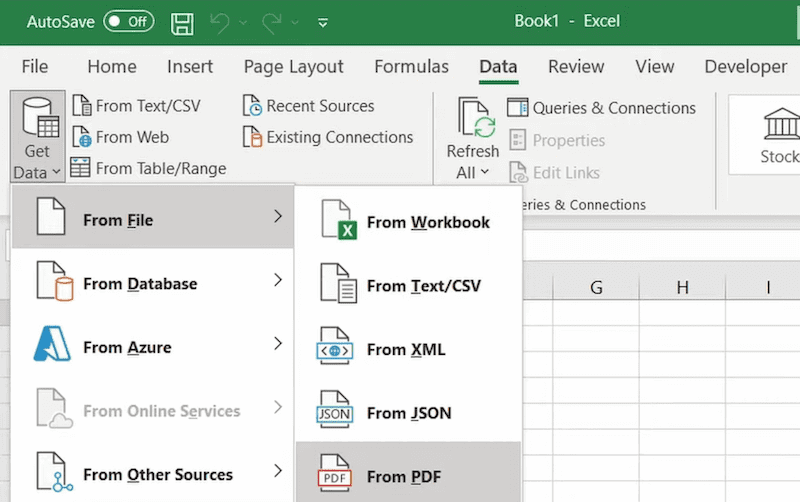Click the From Database cylinder icon
Screen dimensions: 800x502
tap(54, 281)
